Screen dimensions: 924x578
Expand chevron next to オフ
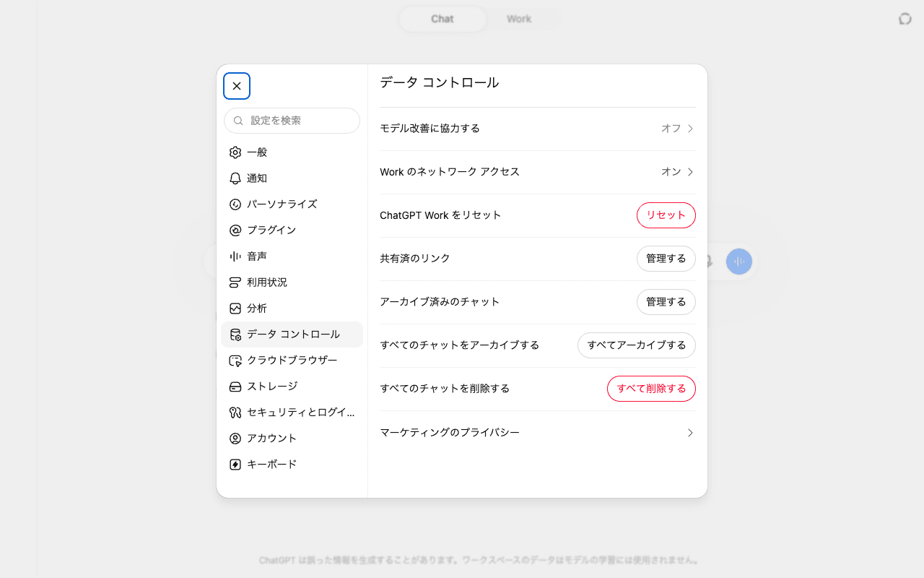pos(690,129)
